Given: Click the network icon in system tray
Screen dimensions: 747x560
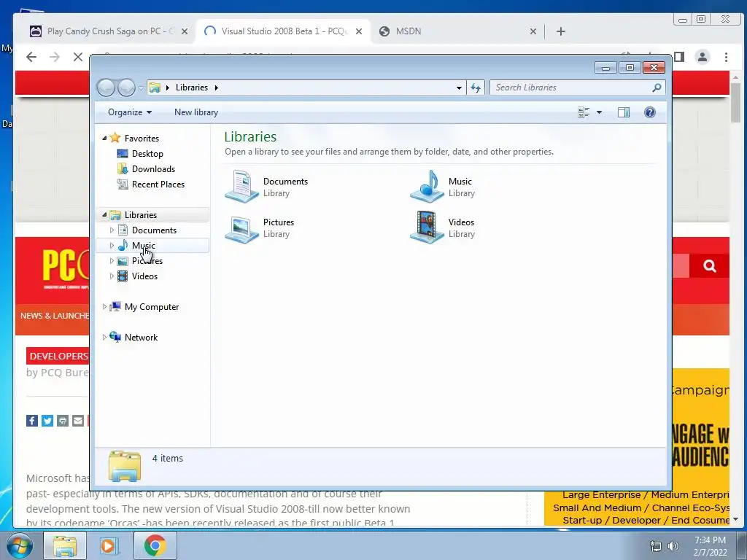Looking at the screenshot, I should (656, 546).
